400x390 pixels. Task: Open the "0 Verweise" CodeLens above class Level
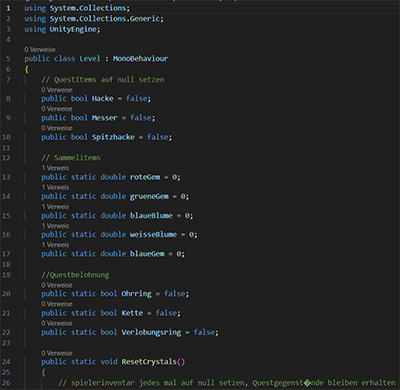click(40, 50)
